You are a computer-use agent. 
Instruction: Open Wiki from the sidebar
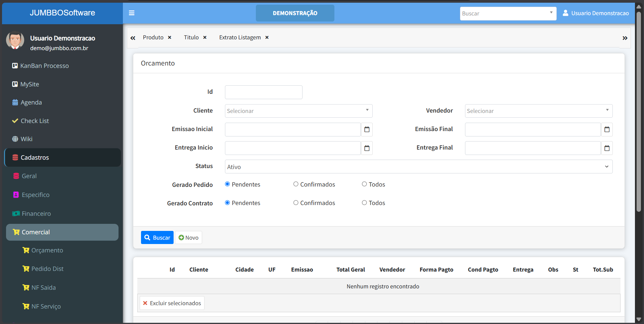pyautogui.click(x=27, y=139)
